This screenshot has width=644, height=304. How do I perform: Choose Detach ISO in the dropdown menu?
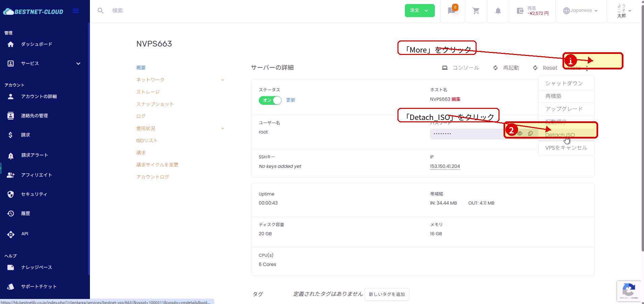(560, 135)
